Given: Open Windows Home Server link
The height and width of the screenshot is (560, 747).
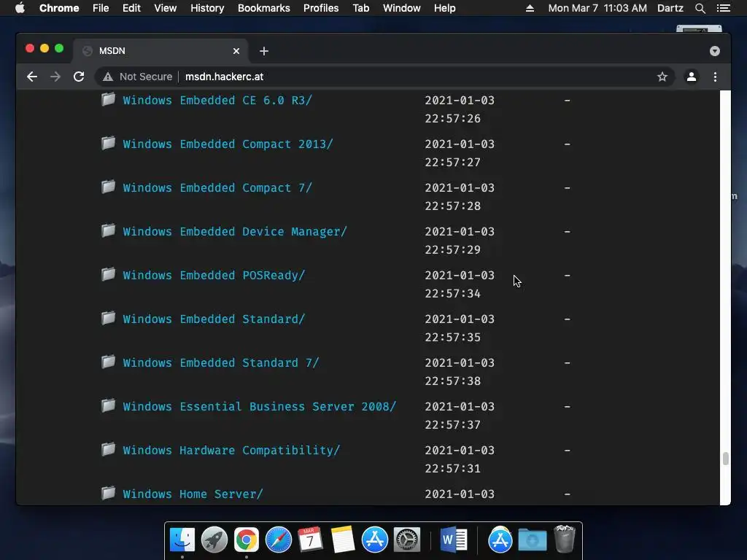Looking at the screenshot, I should coord(193,494).
